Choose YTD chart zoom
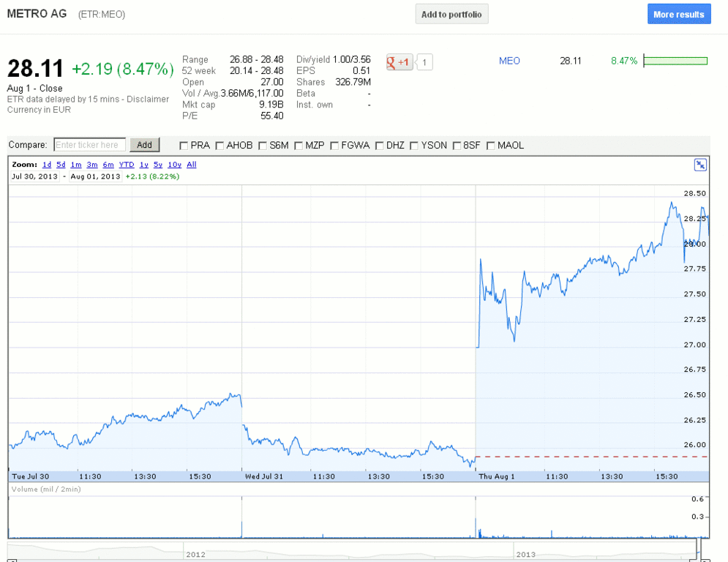The width and height of the screenshot is (728, 562). (127, 165)
